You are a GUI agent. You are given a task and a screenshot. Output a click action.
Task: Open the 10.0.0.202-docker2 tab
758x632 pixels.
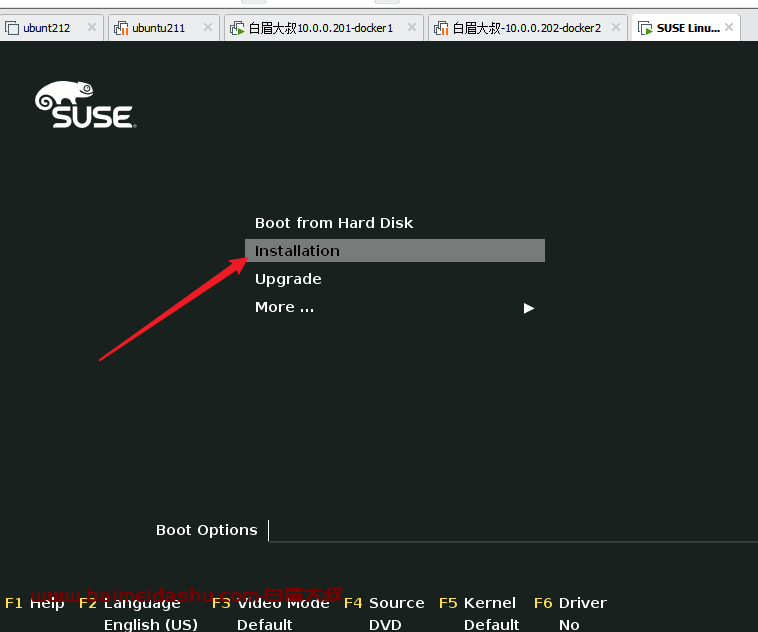tap(526, 28)
